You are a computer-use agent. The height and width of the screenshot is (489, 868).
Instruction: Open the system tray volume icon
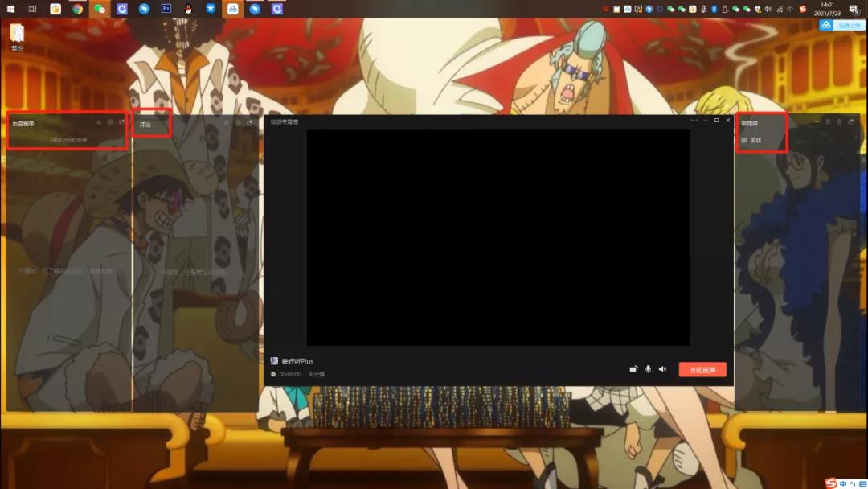(x=768, y=9)
